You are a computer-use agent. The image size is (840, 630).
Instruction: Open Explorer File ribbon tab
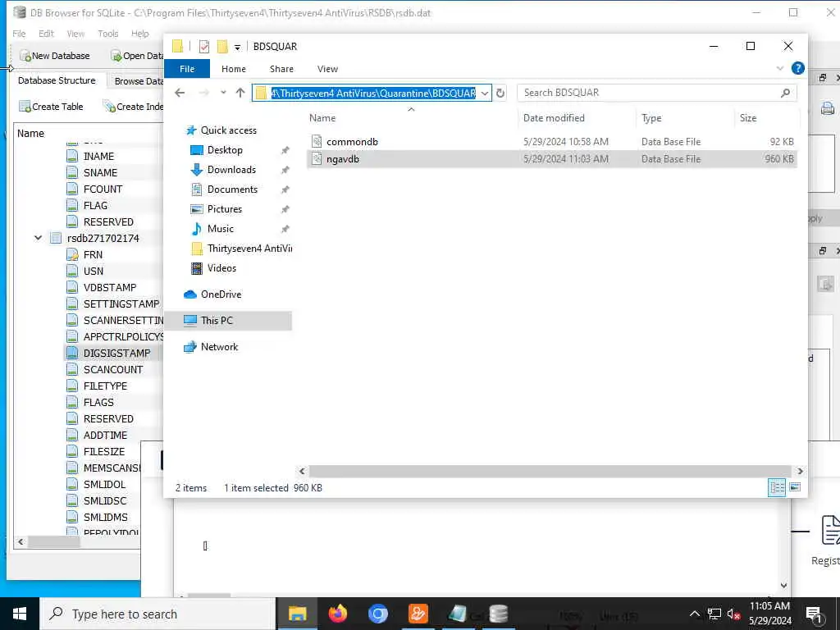pos(187,69)
